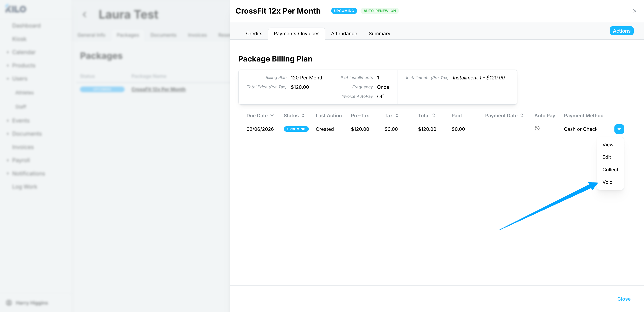Viewport: 644px width, 312px height.
Task: Click the back arrow beside Laura Test
Action: pos(85,14)
